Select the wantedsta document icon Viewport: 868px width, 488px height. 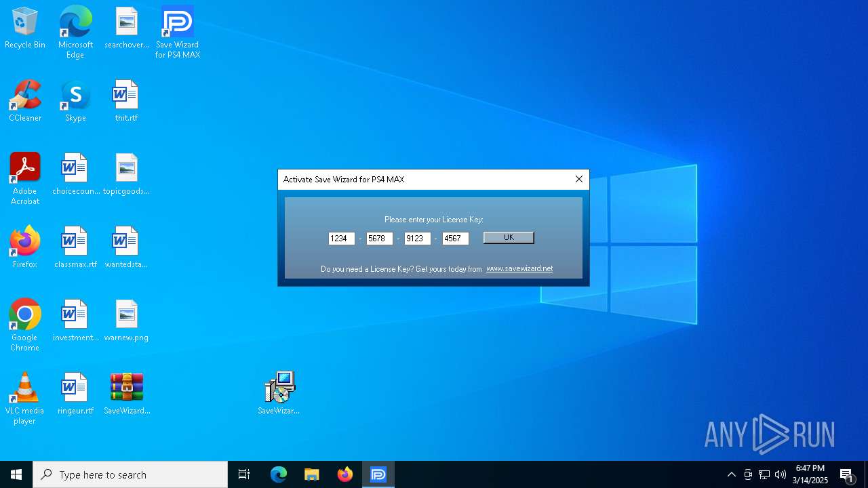tap(126, 248)
